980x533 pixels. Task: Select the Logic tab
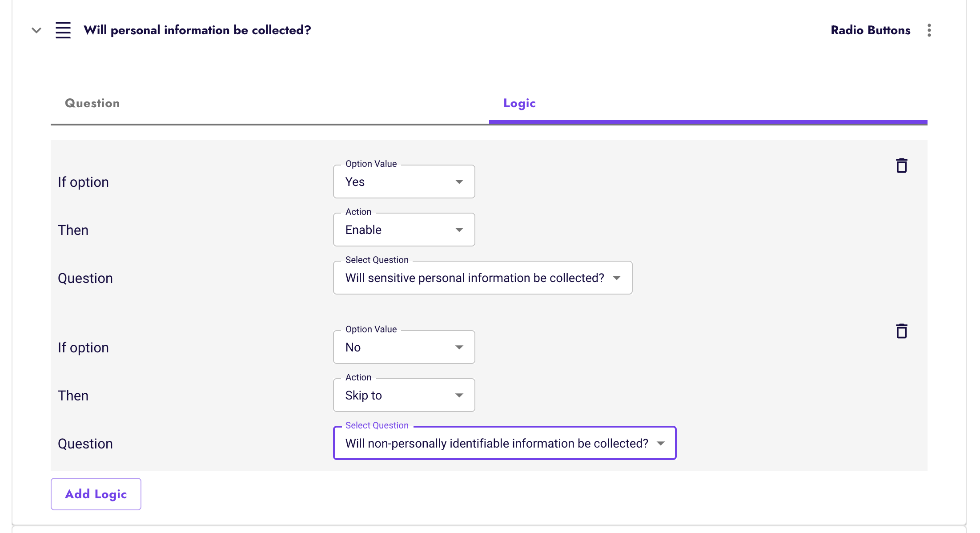pyautogui.click(x=518, y=103)
